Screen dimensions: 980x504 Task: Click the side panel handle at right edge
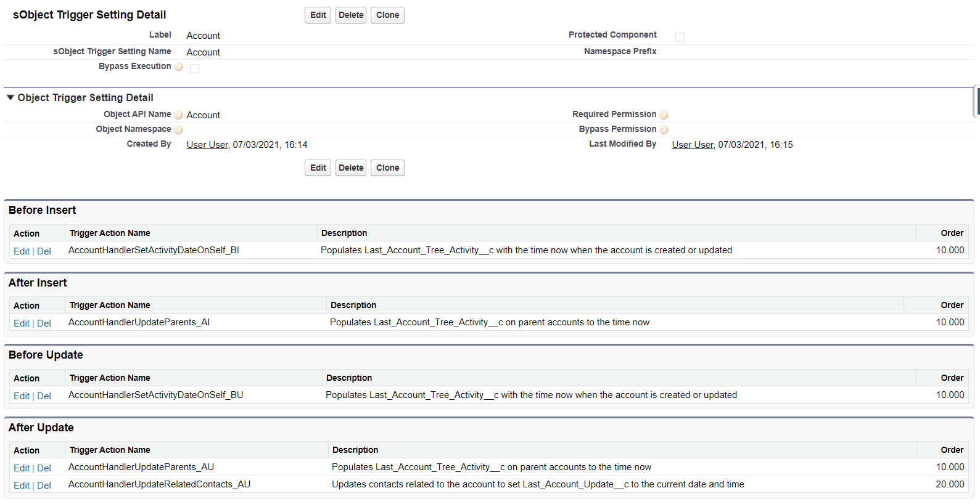[977, 101]
